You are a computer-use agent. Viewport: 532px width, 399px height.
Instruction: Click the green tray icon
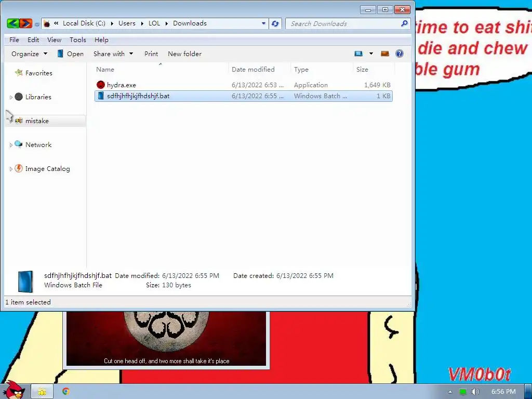point(462,392)
